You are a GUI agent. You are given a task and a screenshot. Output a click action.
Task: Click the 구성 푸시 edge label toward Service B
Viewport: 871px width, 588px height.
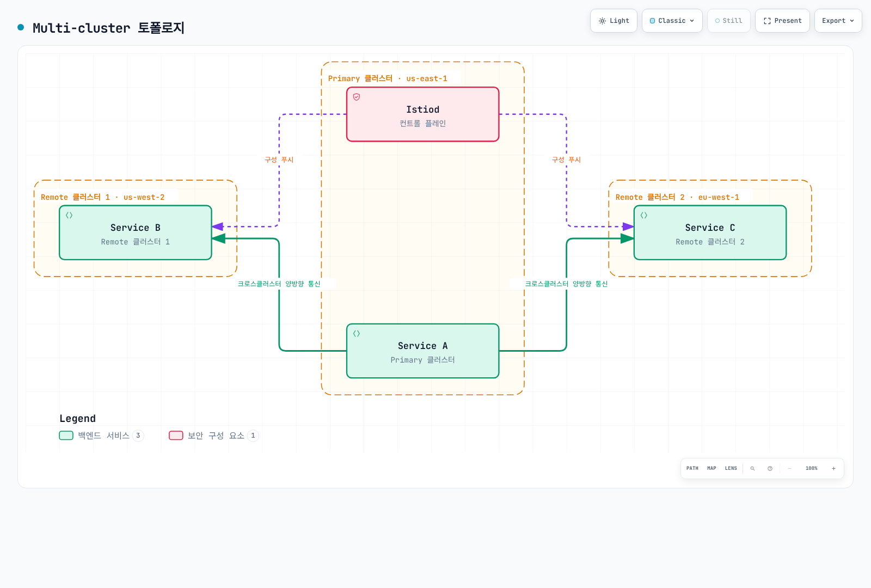click(279, 160)
